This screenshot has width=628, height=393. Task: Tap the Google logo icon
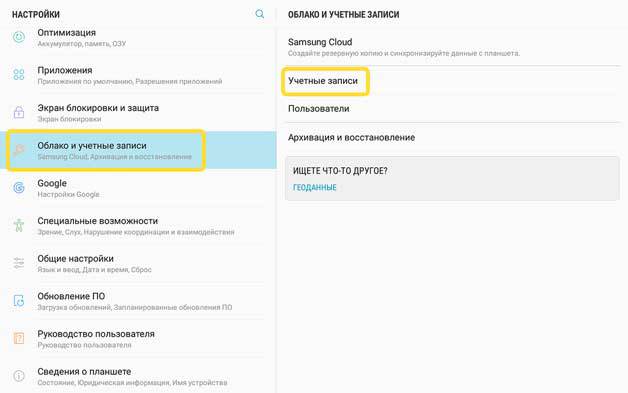tap(19, 187)
